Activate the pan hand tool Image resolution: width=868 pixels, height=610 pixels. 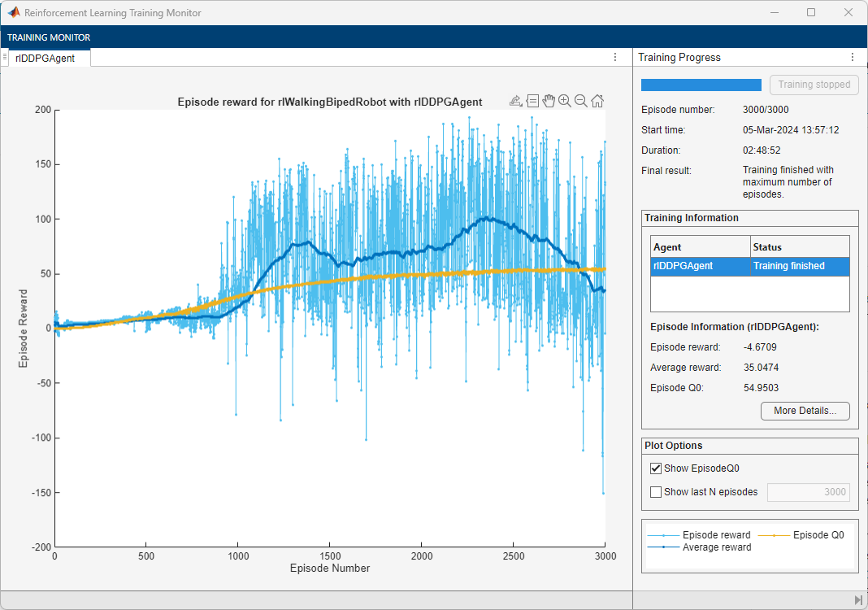[x=549, y=101]
